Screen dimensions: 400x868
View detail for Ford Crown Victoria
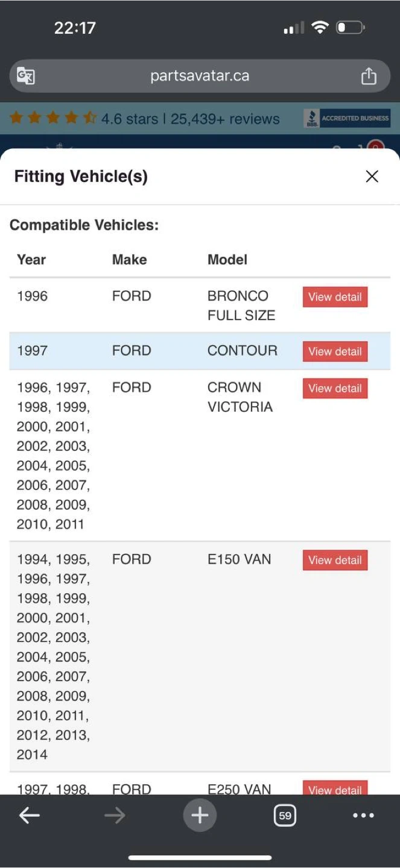click(335, 388)
